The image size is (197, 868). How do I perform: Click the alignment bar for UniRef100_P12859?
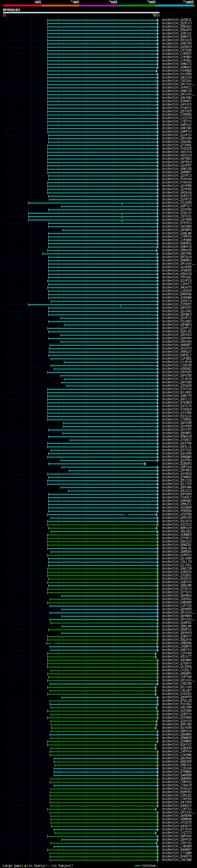[x=93, y=203]
